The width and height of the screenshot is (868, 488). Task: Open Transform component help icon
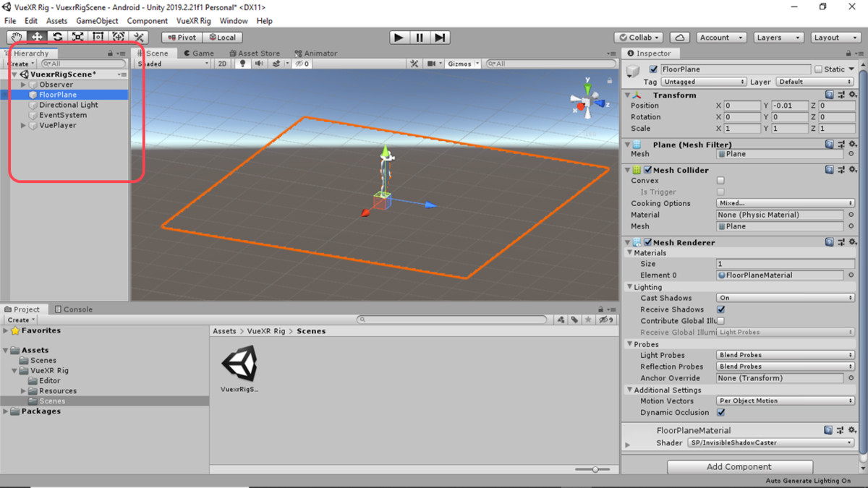(x=830, y=95)
